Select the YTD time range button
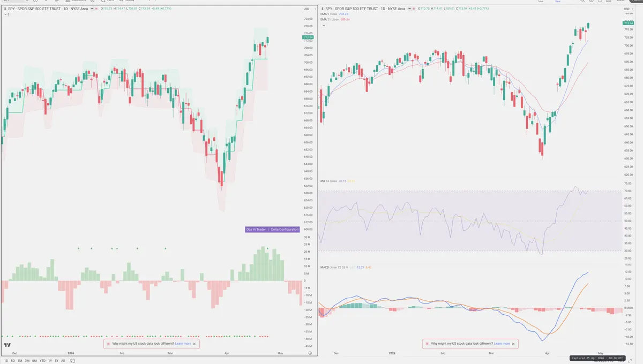The image size is (643, 364). point(42,361)
